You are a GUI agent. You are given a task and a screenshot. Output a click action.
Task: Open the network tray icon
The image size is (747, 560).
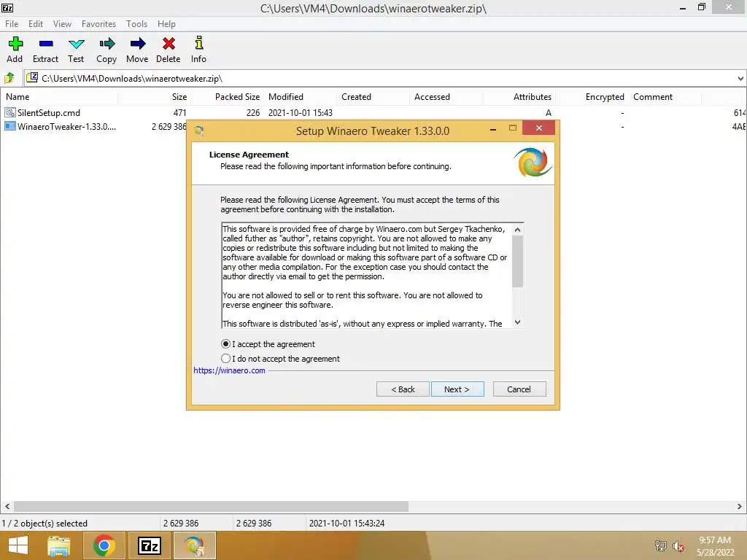pyautogui.click(x=660, y=545)
